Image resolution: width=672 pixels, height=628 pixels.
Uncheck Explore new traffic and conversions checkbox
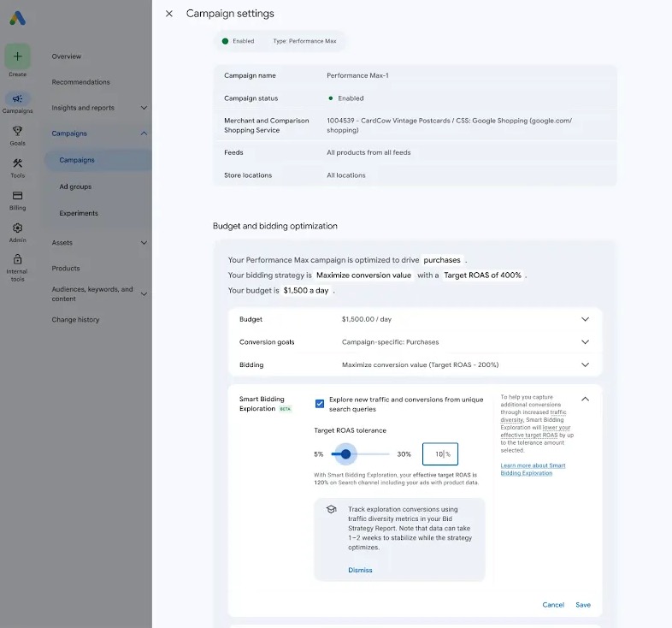coord(320,404)
